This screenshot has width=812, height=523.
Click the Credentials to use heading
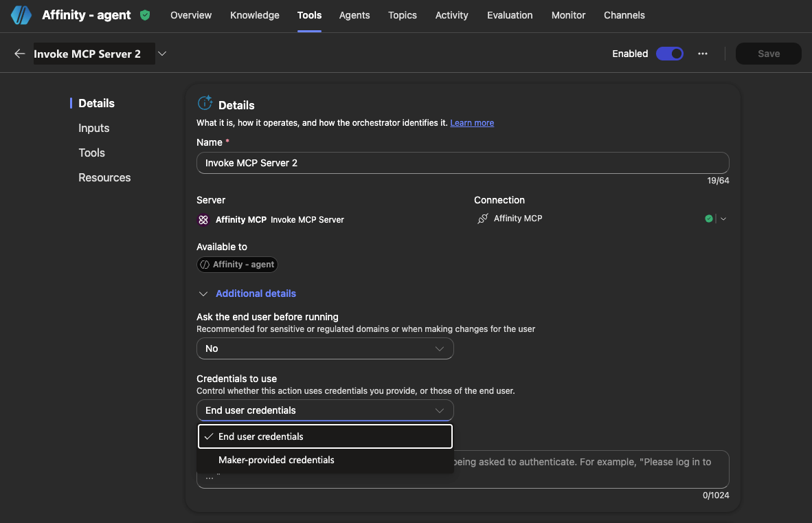point(236,379)
